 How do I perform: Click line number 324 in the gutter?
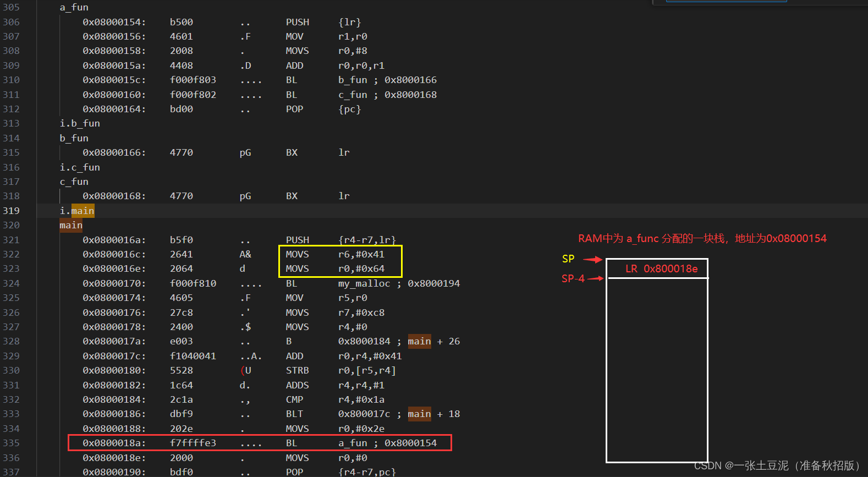(x=11, y=283)
